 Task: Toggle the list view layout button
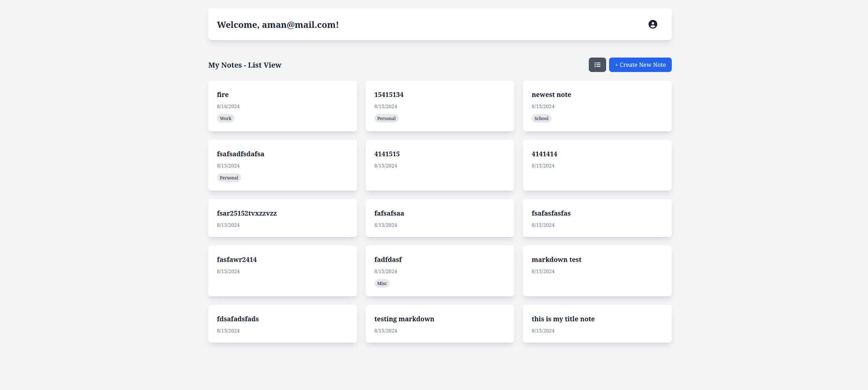(x=597, y=65)
